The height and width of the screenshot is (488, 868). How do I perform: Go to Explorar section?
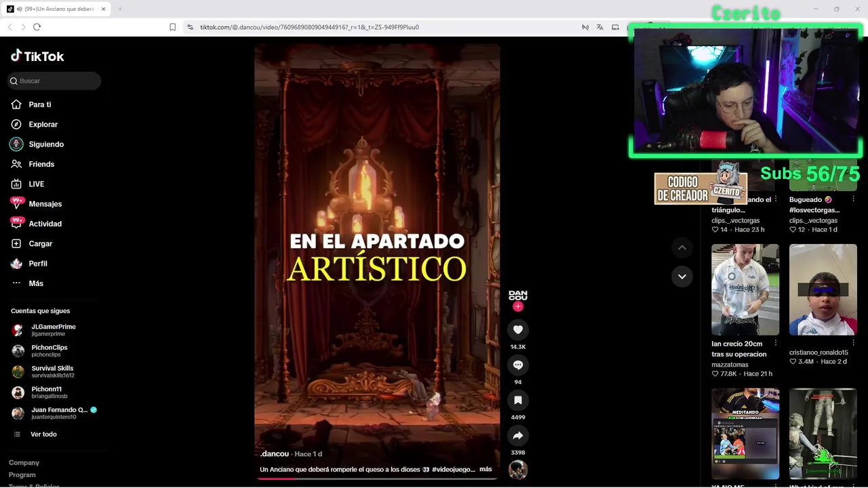[x=43, y=124]
